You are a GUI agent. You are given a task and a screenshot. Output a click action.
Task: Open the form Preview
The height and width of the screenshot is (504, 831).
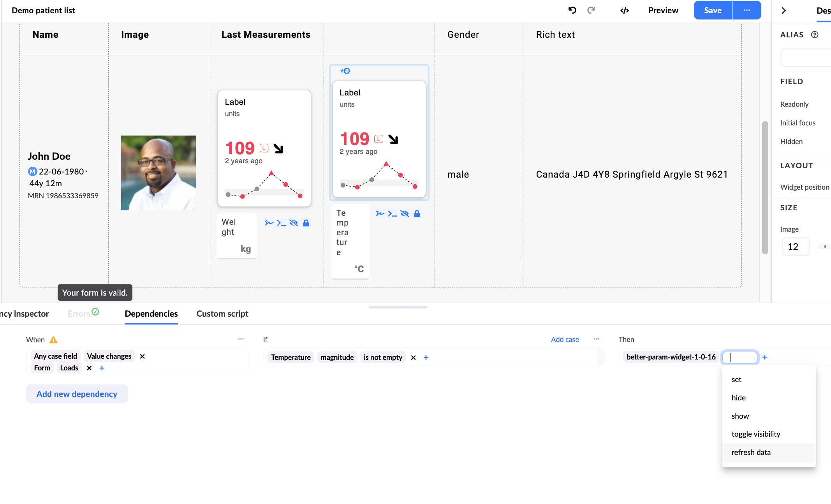[x=663, y=11]
